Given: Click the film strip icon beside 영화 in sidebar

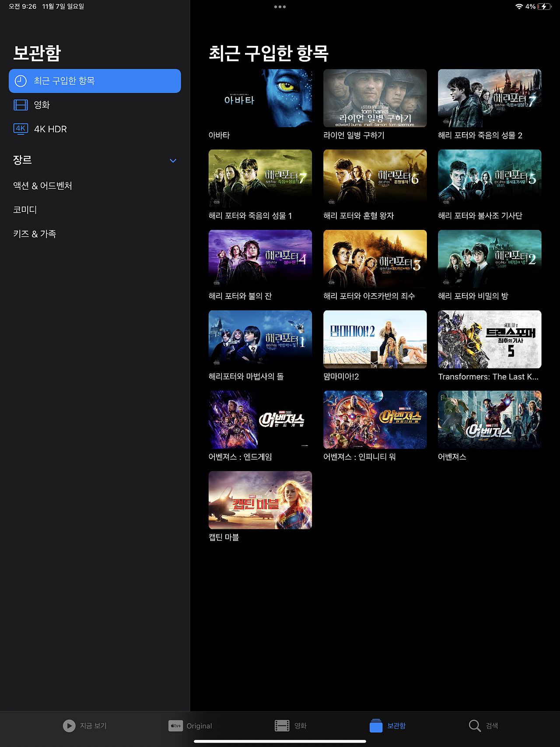Looking at the screenshot, I should (21, 105).
